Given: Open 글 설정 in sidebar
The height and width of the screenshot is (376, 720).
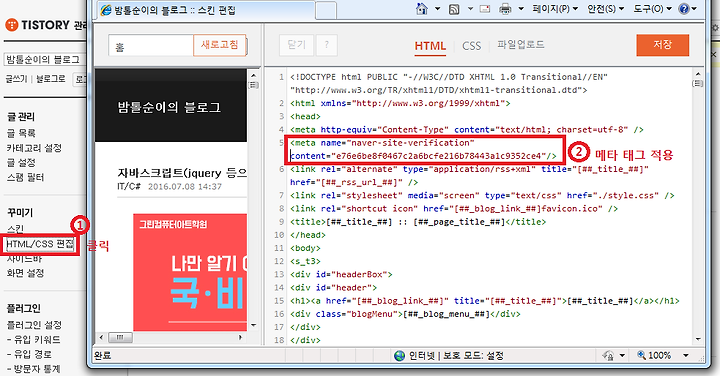Looking at the screenshot, I should coord(21,163).
